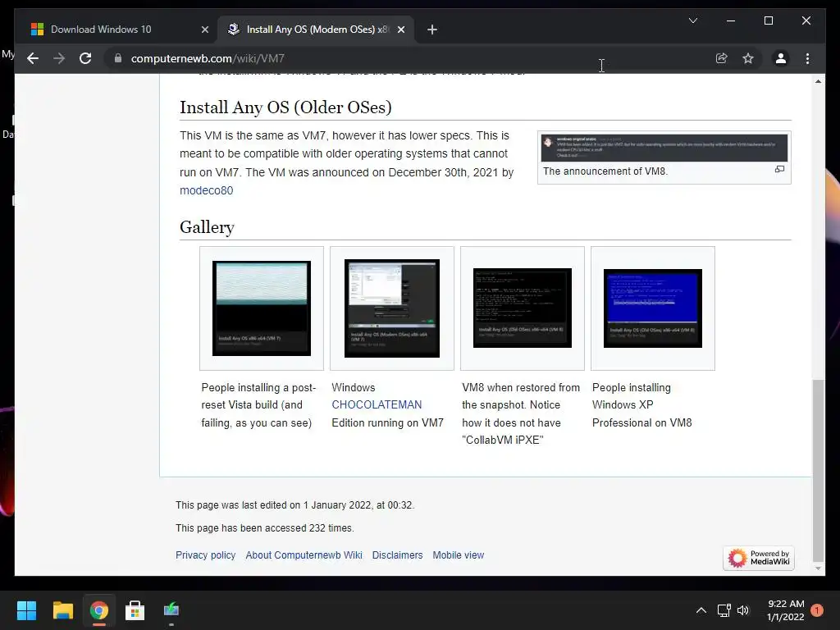The image size is (840, 630).
Task: Close the Download Windows 10 tab
Action: pos(204,30)
